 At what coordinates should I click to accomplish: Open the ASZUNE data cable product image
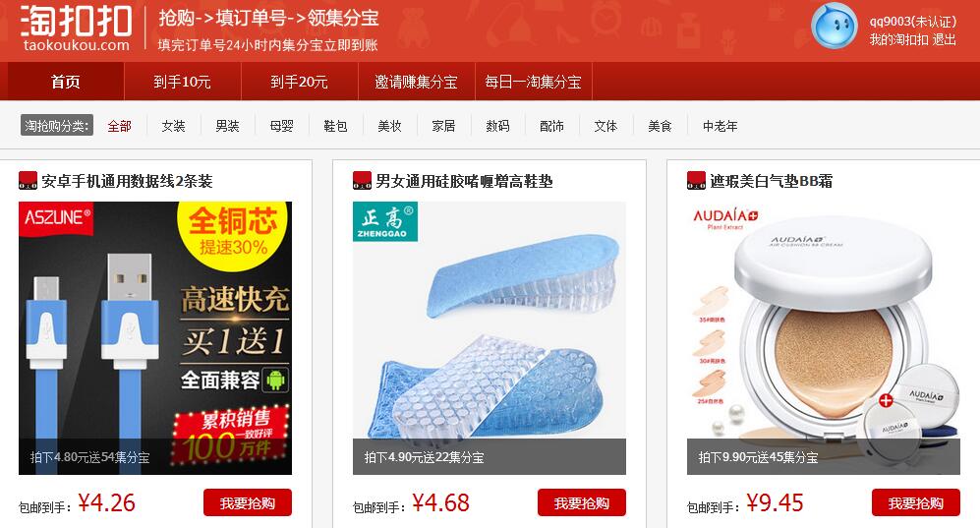click(155, 338)
